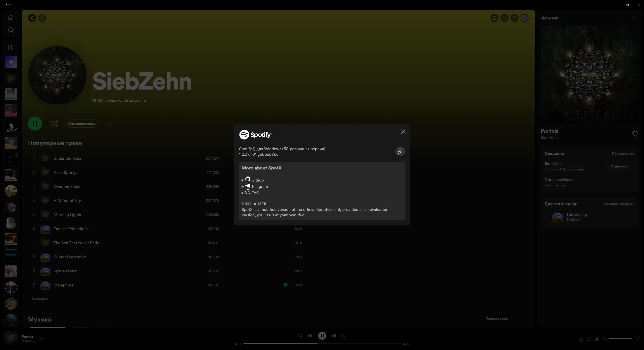Open the notifications bell icon

tap(504, 18)
